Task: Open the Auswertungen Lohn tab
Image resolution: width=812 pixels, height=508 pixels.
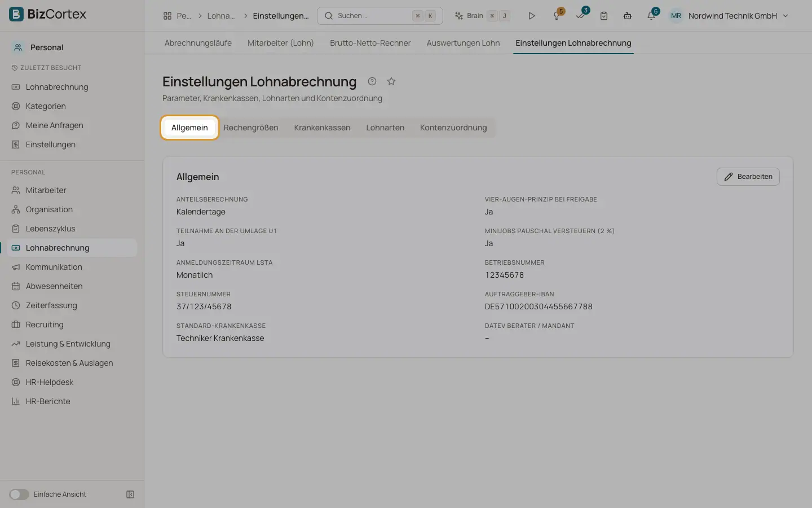Action: (x=463, y=43)
